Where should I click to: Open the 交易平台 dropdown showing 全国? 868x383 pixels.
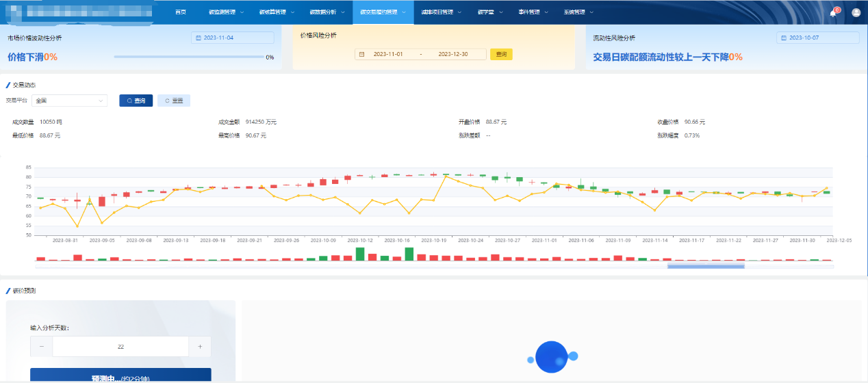pos(70,101)
